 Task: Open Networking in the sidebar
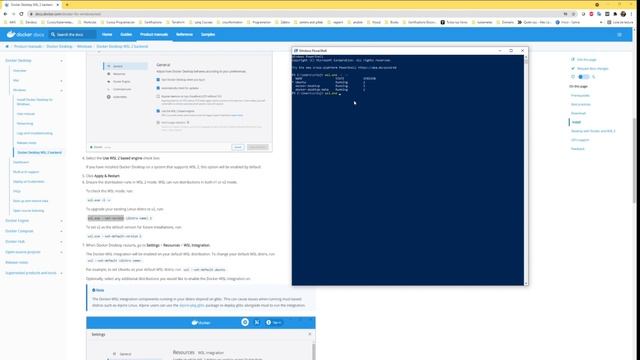[x=25, y=124]
